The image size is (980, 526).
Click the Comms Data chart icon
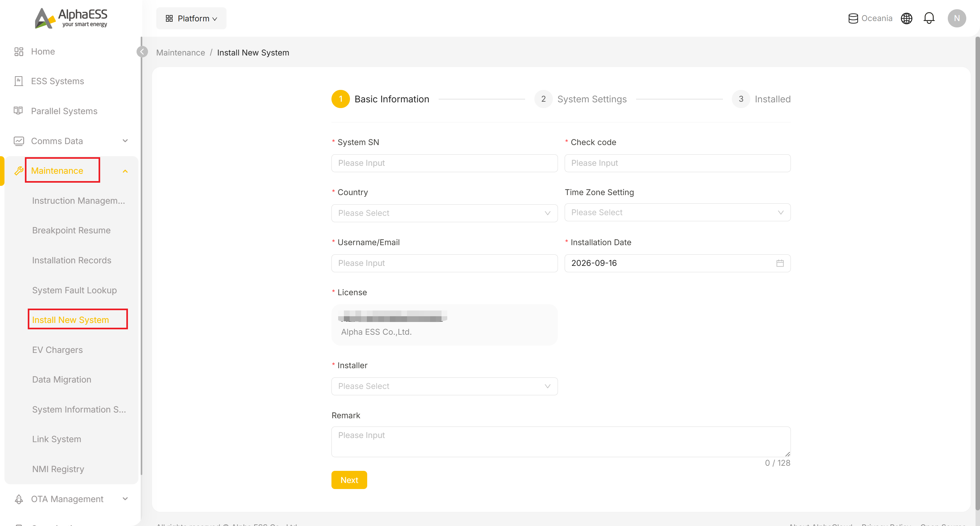(x=19, y=141)
